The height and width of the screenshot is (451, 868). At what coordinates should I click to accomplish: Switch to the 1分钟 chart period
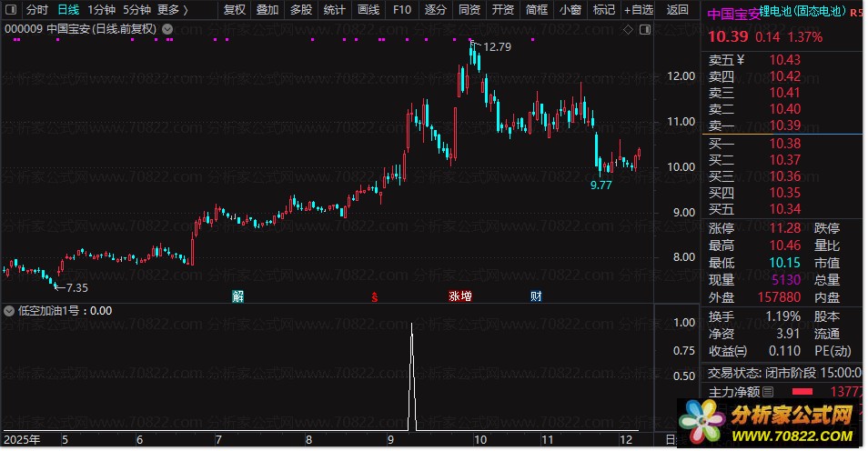click(x=101, y=9)
